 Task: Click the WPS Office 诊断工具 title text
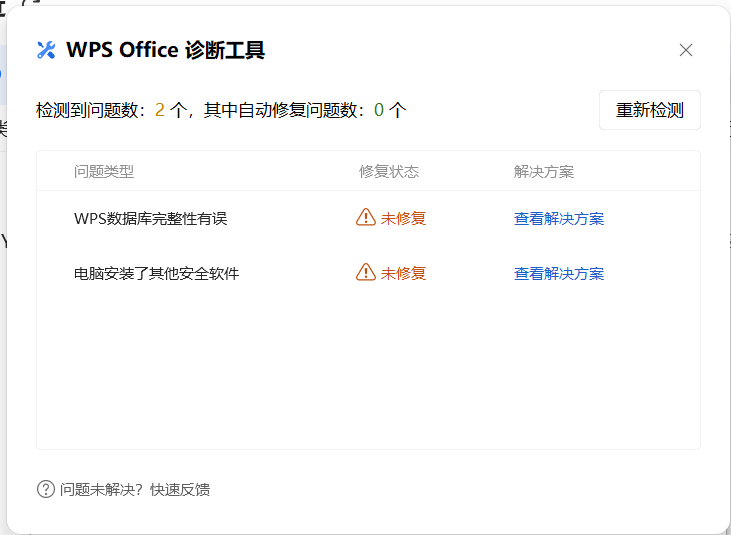[x=166, y=50]
